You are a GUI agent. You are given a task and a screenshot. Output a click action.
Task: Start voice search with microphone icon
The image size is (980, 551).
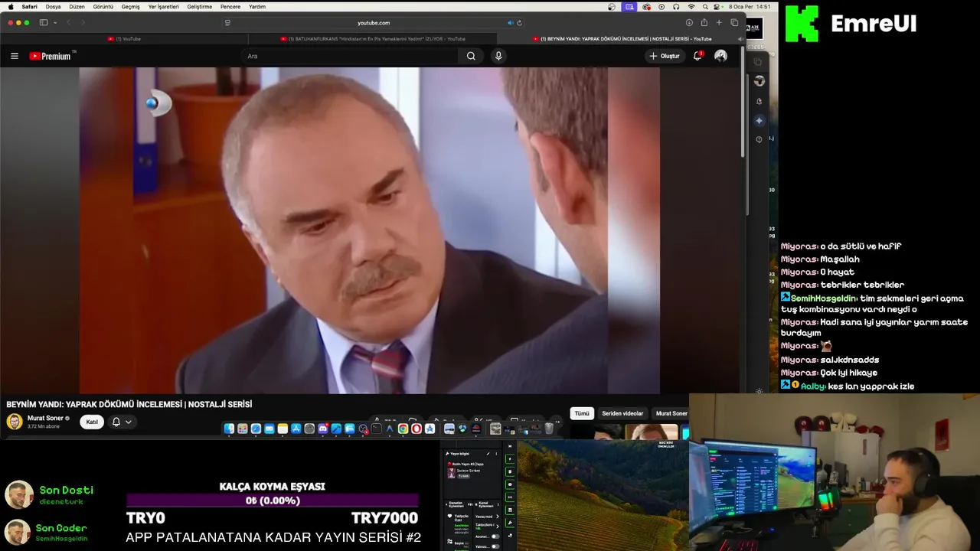pyautogui.click(x=498, y=56)
